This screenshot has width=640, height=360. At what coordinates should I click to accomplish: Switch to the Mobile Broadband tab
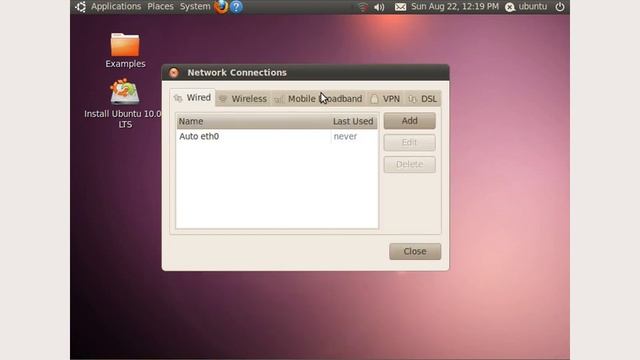click(319, 99)
